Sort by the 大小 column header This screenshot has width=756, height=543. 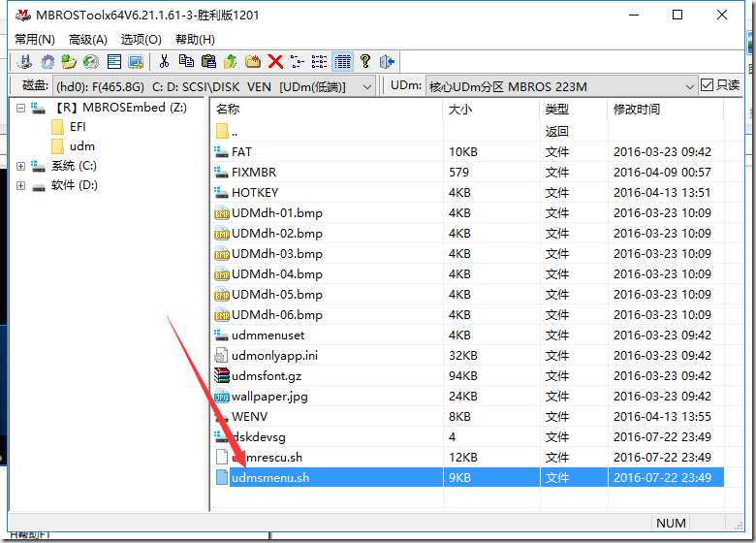tap(491, 110)
